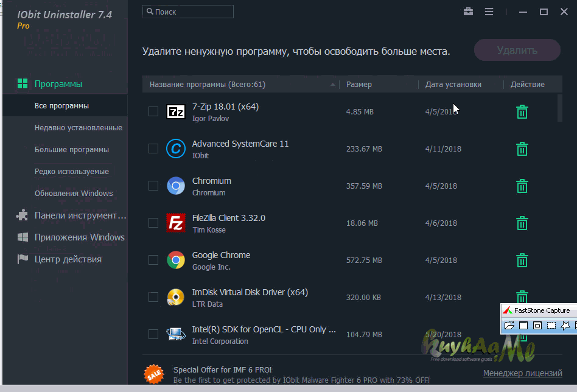Open file in FastStone Capture toolbar
The image size is (577, 392).
pos(509,326)
